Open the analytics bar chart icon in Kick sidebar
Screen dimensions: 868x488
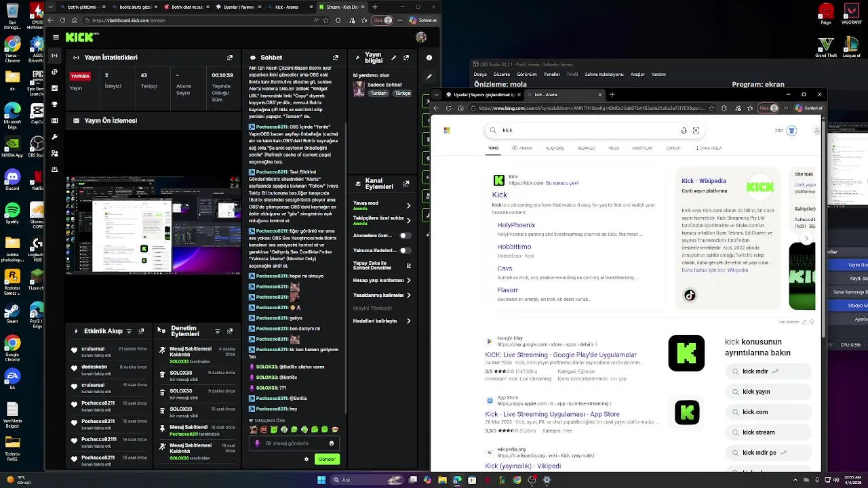coord(55,88)
